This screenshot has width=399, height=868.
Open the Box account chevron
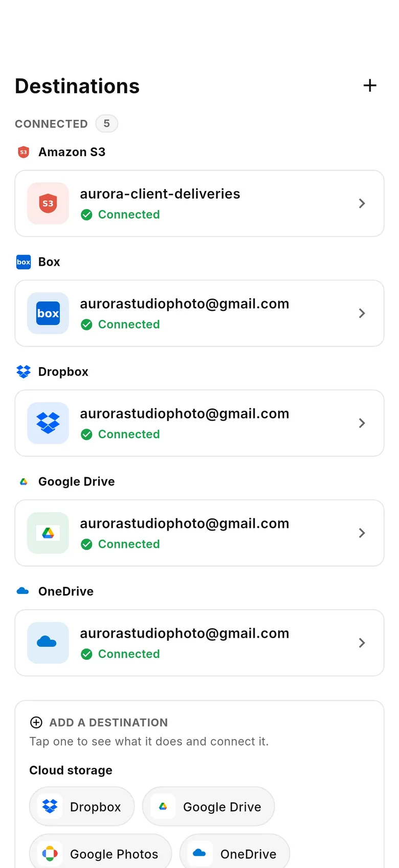click(x=362, y=313)
